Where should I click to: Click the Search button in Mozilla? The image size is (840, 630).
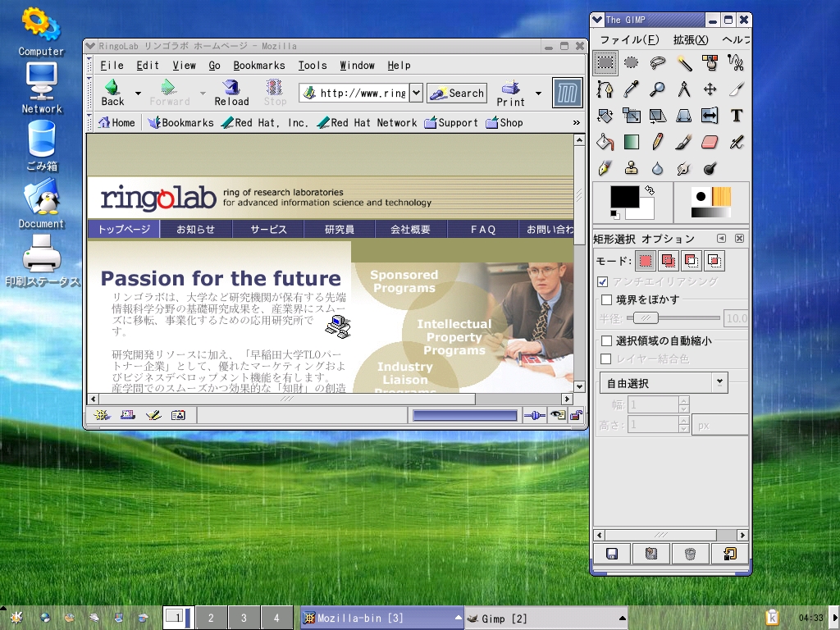[457, 94]
